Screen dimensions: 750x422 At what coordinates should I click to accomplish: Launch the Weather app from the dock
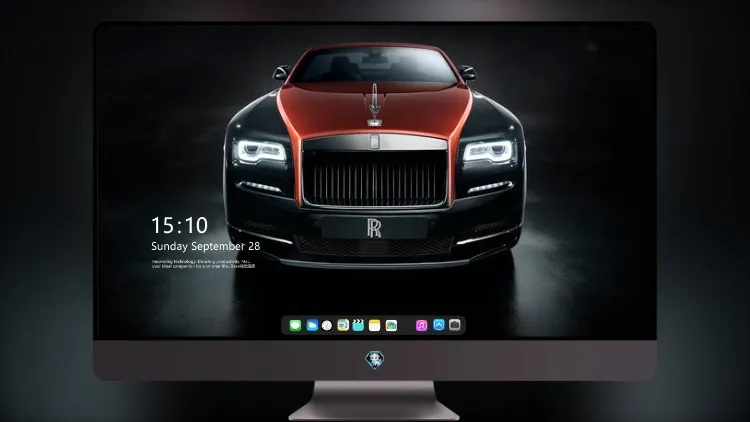click(x=312, y=325)
